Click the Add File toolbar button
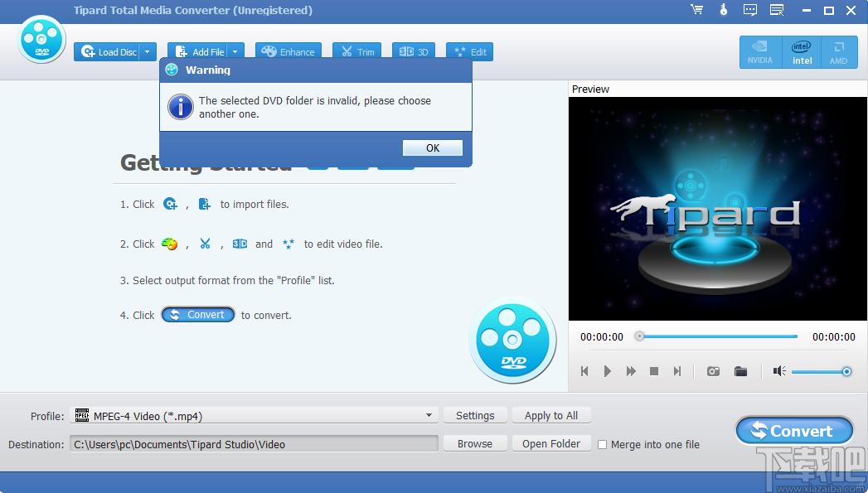This screenshot has width=868, height=493. coord(199,52)
